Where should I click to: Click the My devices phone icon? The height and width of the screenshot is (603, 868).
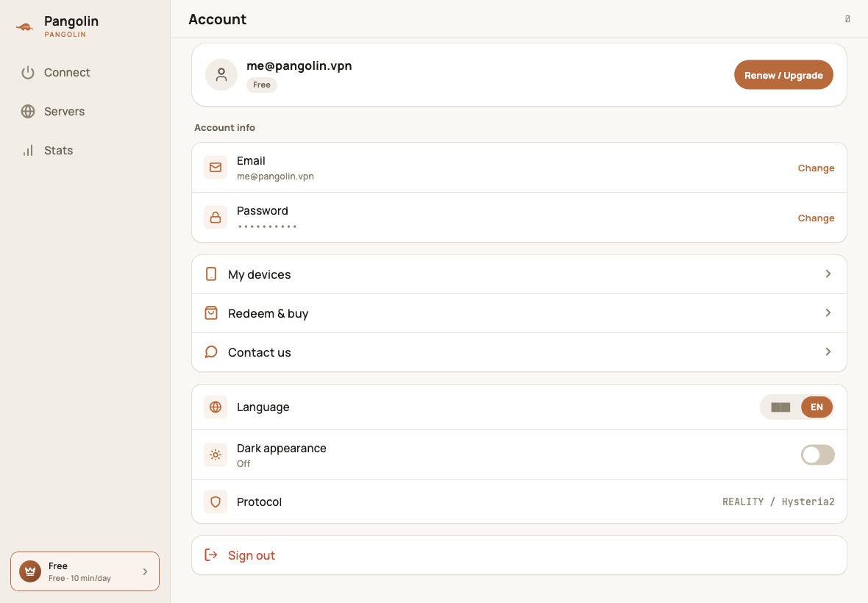coord(211,274)
